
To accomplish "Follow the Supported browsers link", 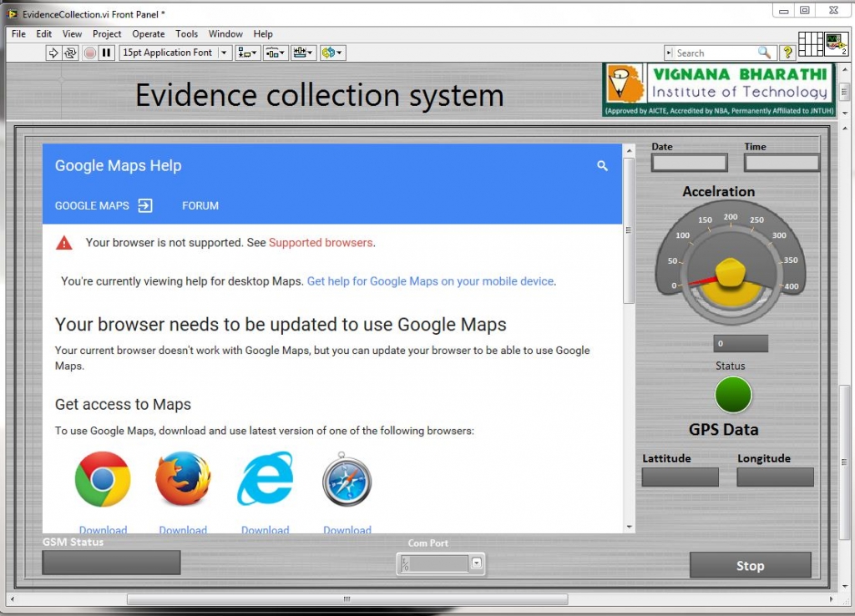I will coord(321,243).
